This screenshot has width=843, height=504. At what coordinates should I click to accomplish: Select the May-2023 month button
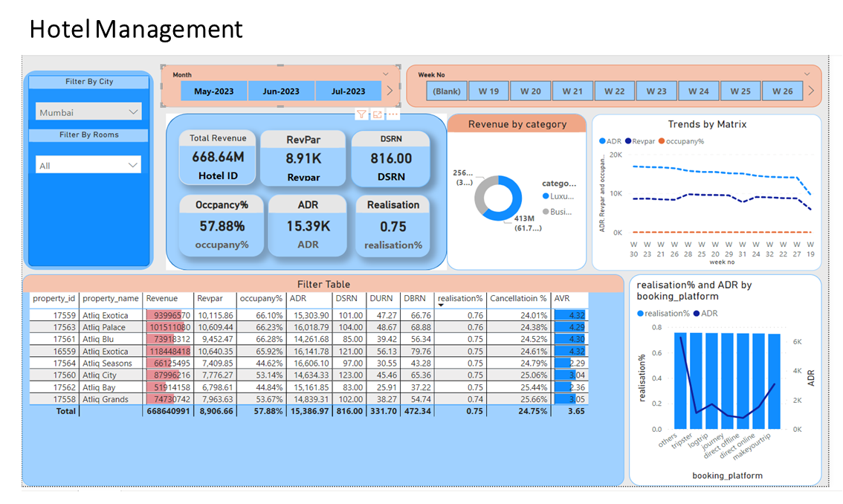[213, 91]
